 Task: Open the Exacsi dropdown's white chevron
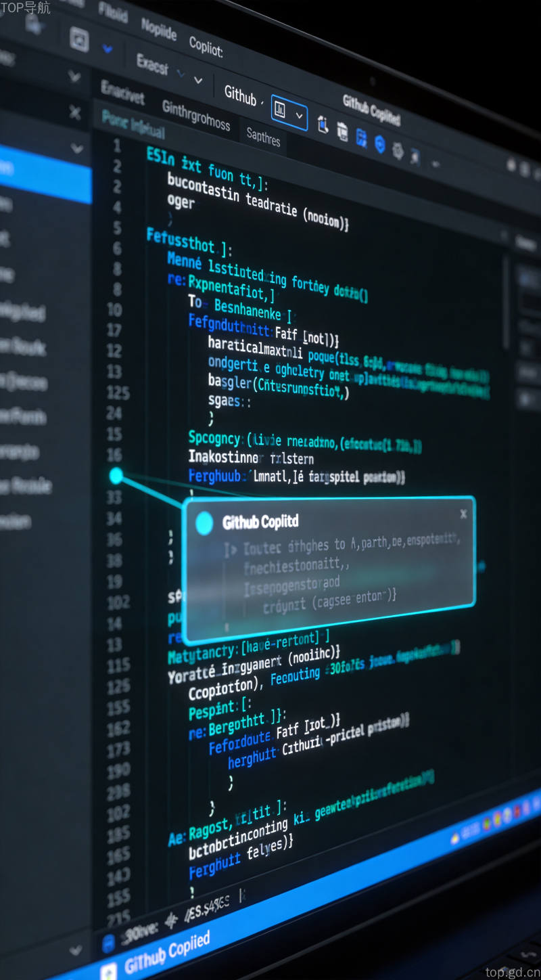(198, 80)
